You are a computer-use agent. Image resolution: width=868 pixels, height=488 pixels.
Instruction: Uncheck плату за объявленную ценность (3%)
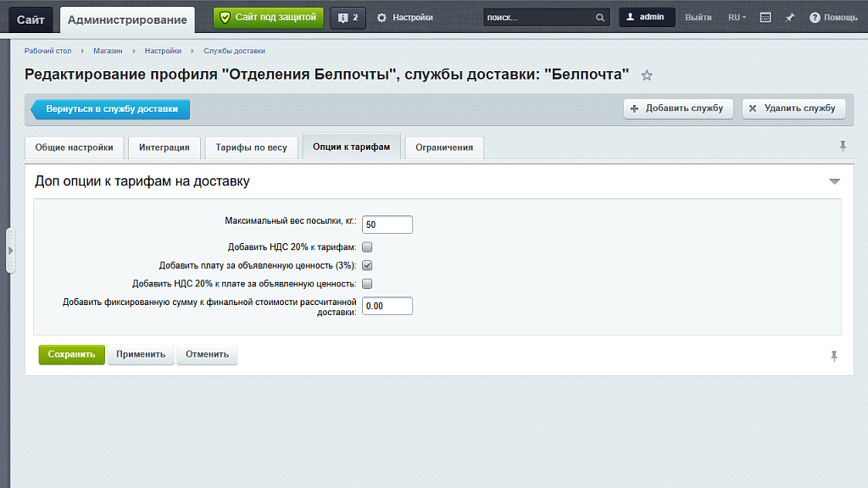coord(367,265)
